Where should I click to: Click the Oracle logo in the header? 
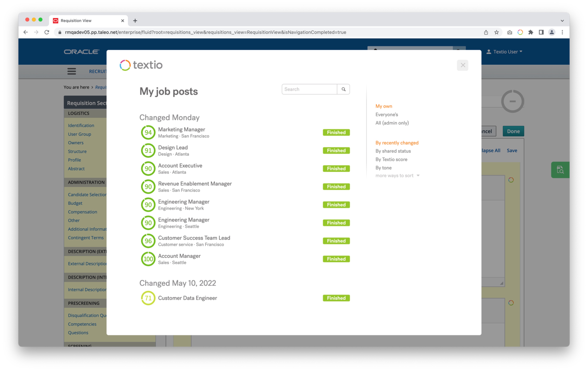click(81, 51)
